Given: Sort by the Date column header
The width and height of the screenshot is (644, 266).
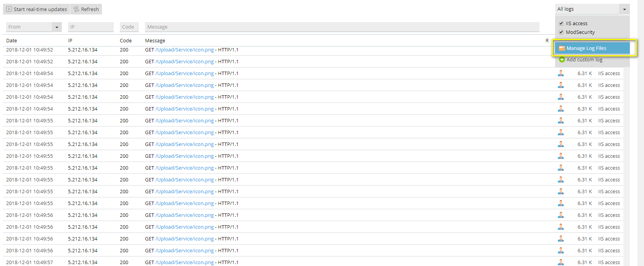Looking at the screenshot, I should [x=11, y=40].
